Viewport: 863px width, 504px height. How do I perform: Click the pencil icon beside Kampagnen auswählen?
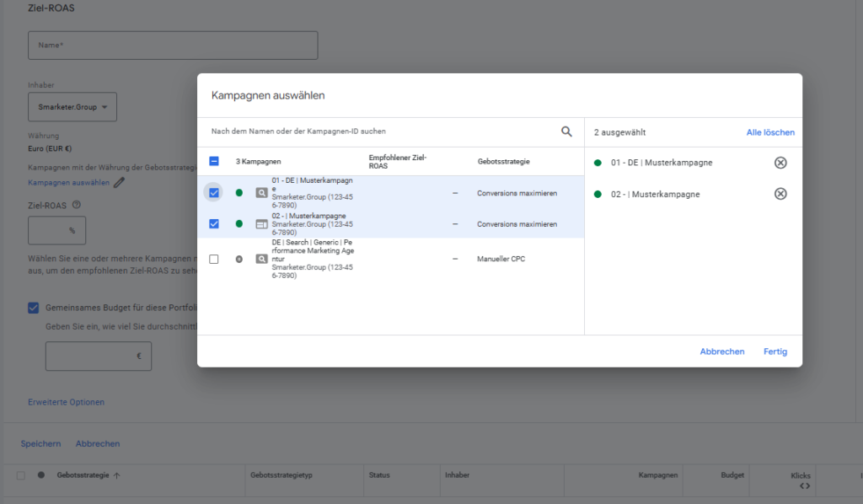tap(120, 182)
